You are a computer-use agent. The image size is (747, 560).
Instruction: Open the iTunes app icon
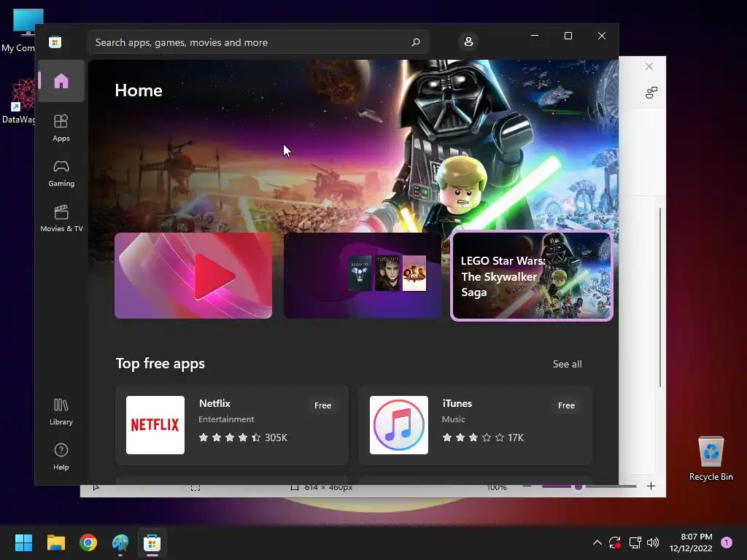tap(399, 425)
